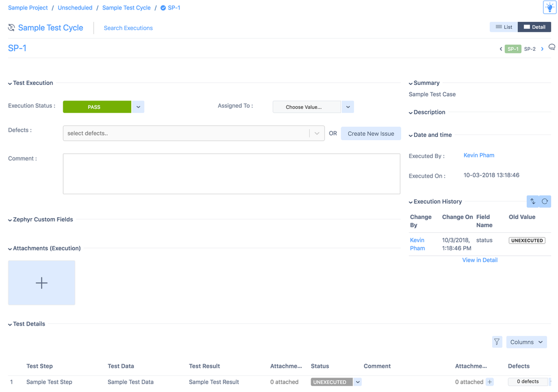Image resolution: width=558 pixels, height=392 pixels.
Task: Collapse the Summary section
Action: tap(411, 84)
